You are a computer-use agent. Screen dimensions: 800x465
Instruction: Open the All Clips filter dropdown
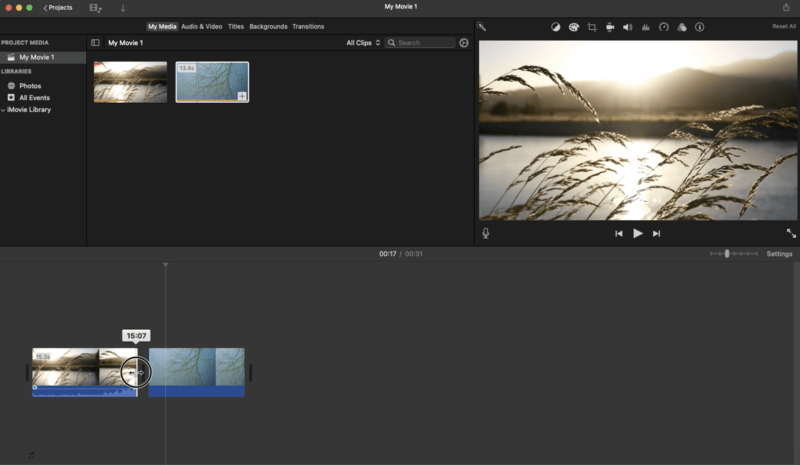coord(363,43)
